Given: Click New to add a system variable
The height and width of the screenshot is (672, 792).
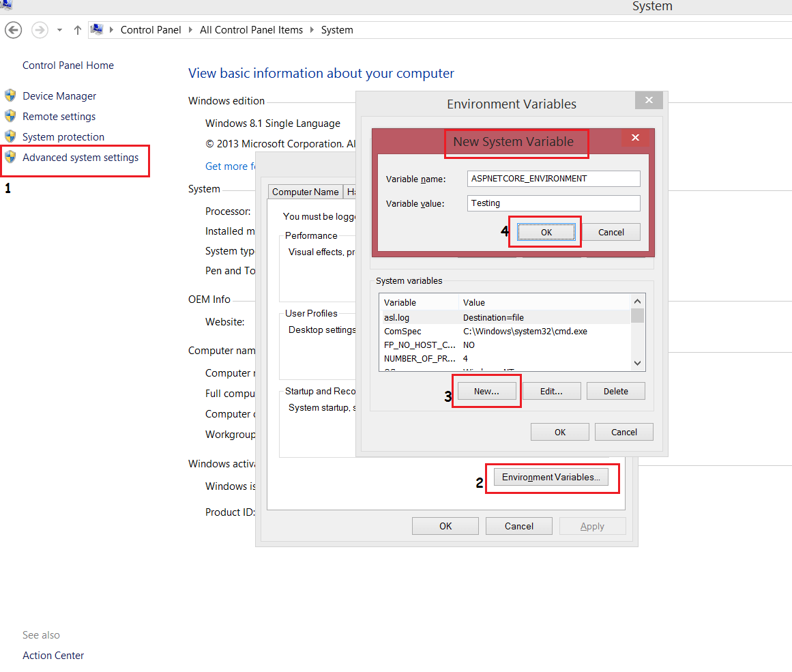Looking at the screenshot, I should tap(486, 390).
